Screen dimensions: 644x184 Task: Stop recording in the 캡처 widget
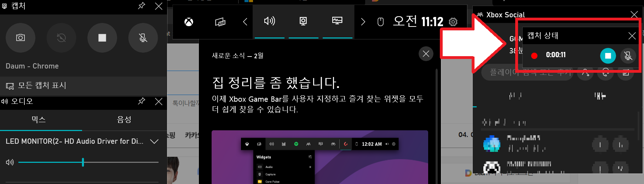pyautogui.click(x=102, y=38)
